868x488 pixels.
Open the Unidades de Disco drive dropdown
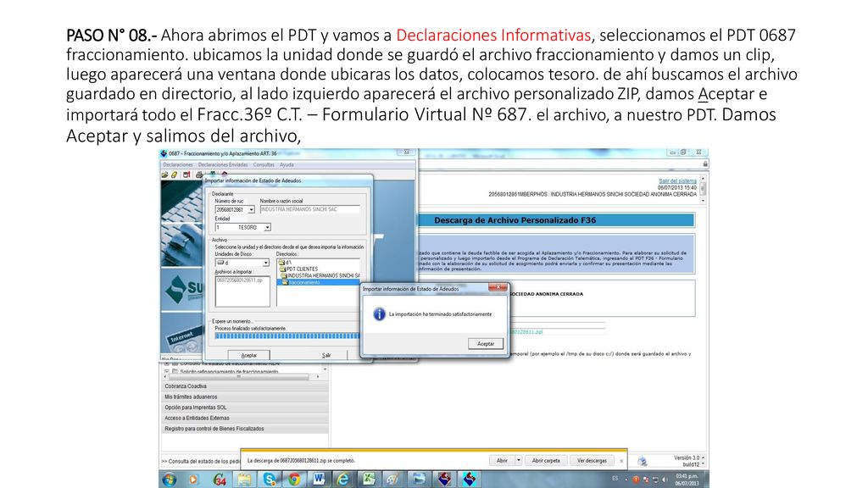click(265, 263)
